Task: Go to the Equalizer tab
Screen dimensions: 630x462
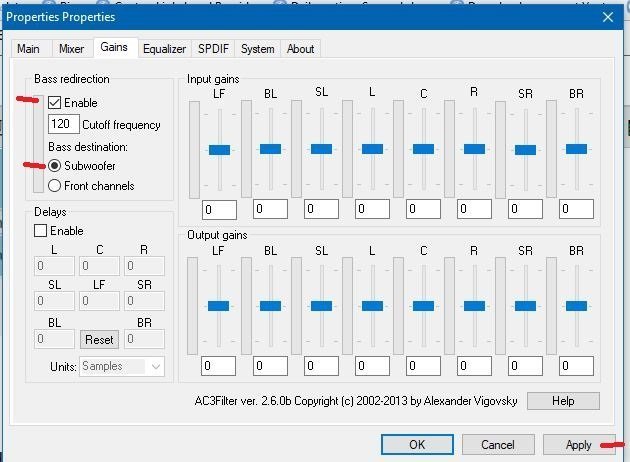Action: point(164,49)
